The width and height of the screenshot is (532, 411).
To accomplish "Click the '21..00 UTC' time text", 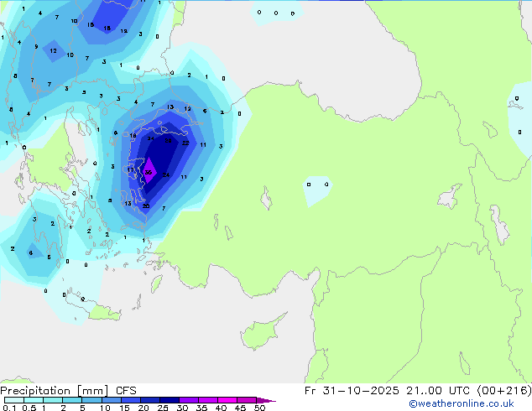I will [x=438, y=391].
